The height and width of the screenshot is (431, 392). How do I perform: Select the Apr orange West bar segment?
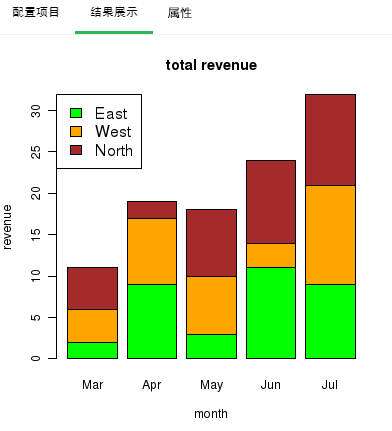click(152, 251)
